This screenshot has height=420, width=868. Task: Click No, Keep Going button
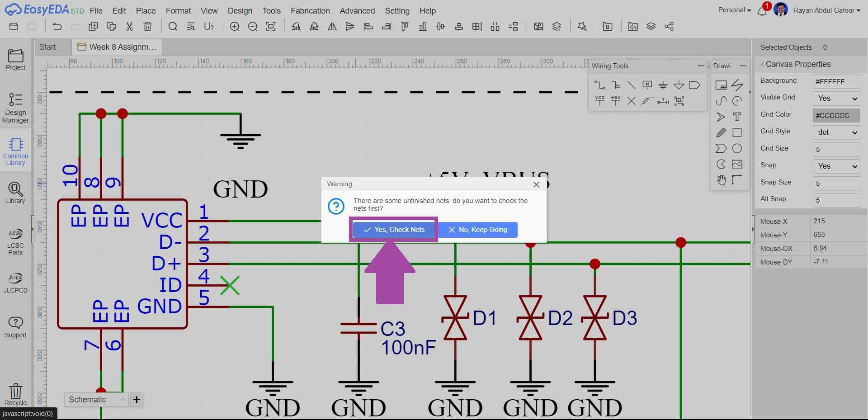478,230
